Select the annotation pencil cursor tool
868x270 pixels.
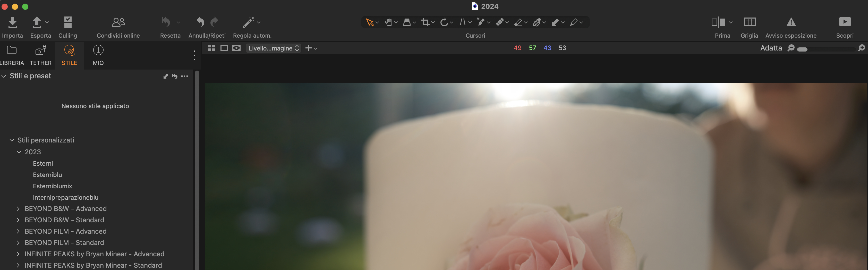click(574, 22)
